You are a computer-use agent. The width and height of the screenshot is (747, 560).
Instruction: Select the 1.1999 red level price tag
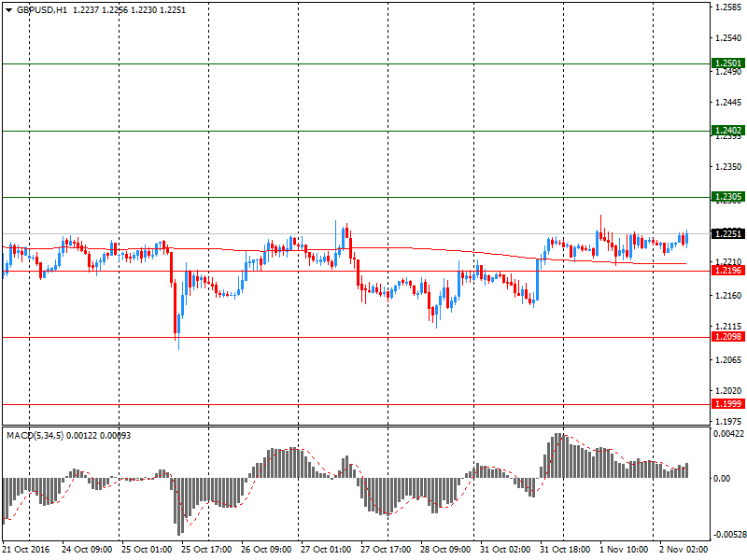[x=728, y=404]
